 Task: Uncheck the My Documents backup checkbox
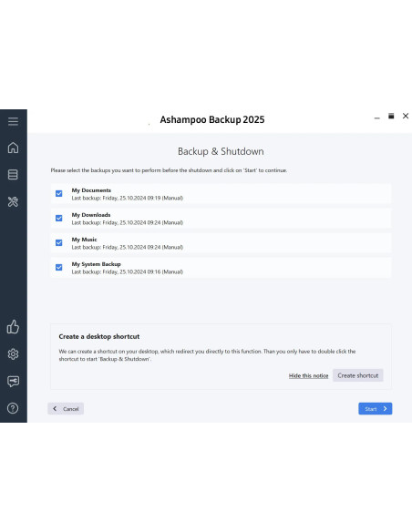click(59, 193)
